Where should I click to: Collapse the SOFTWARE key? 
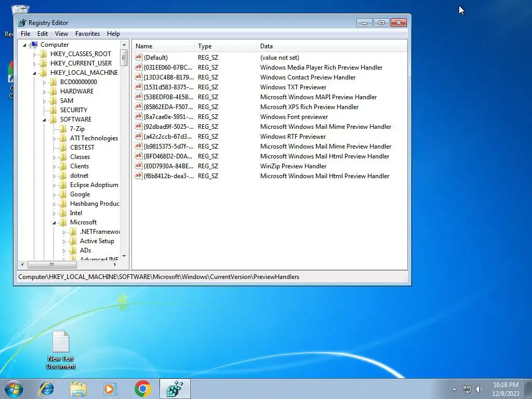(x=44, y=120)
